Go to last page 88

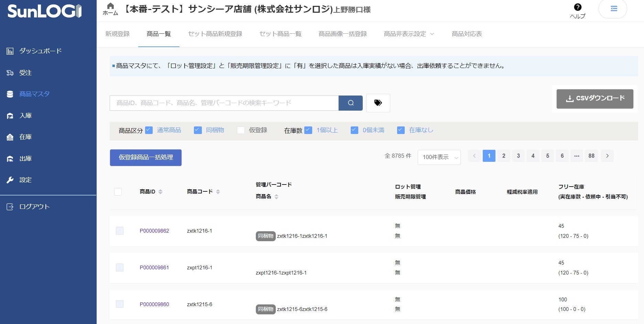(x=591, y=156)
